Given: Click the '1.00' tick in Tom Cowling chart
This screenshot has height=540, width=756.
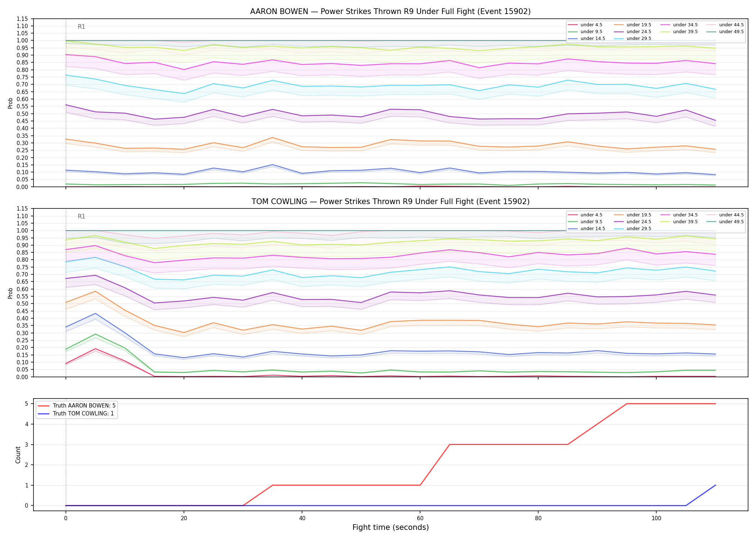Looking at the screenshot, I should pyautogui.click(x=23, y=230).
